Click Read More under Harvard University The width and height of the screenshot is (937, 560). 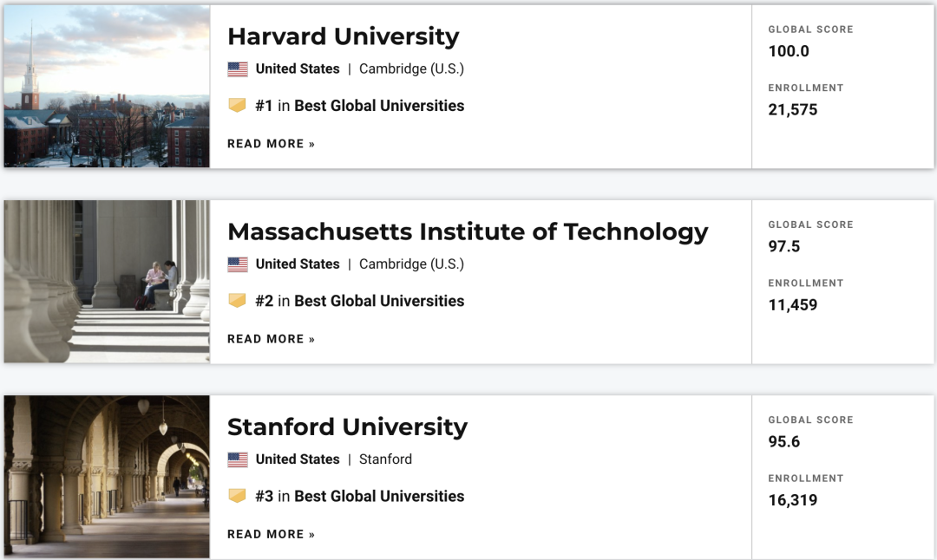pos(271,144)
